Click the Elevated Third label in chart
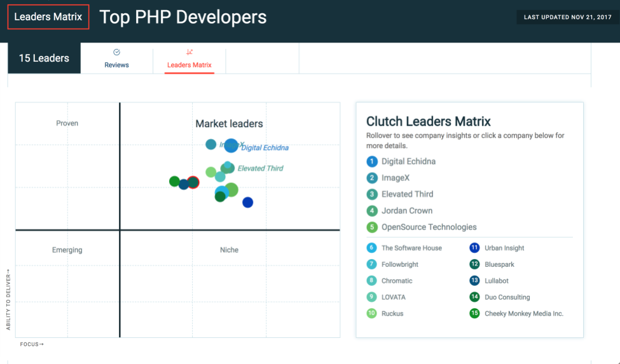Screen dimensions: 620x364 260,168
